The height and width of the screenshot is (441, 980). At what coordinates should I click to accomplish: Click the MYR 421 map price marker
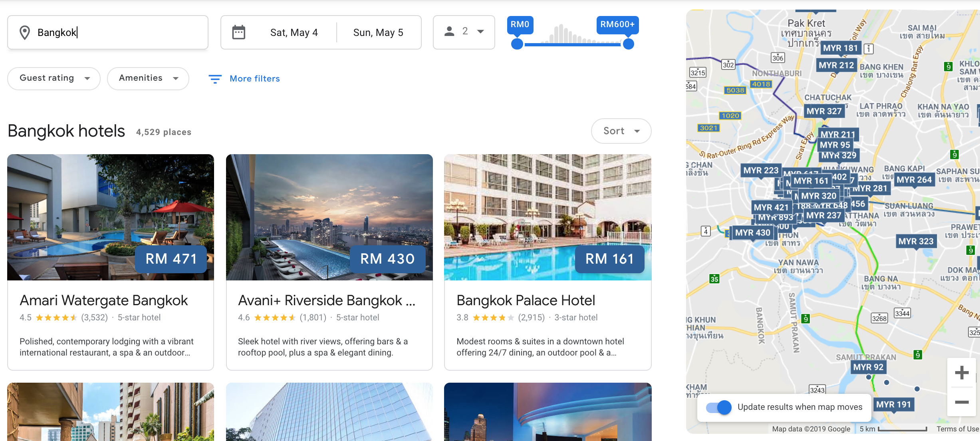coord(771,207)
